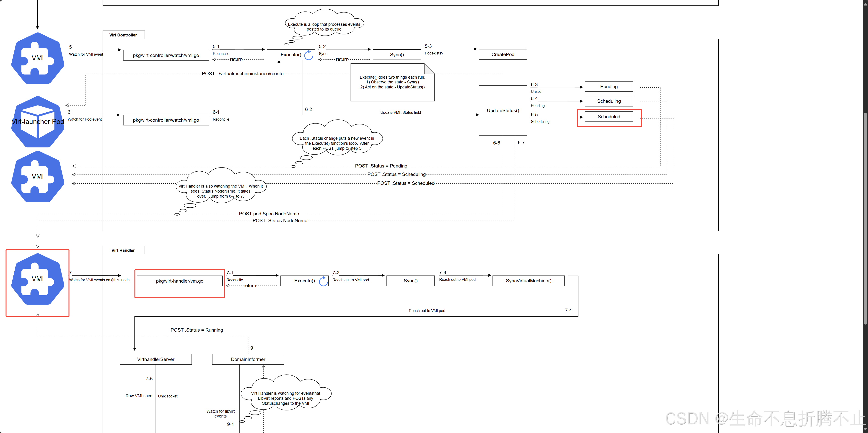Image resolution: width=868 pixels, height=433 pixels.
Task: Click the Scheduled status box
Action: [x=609, y=117]
